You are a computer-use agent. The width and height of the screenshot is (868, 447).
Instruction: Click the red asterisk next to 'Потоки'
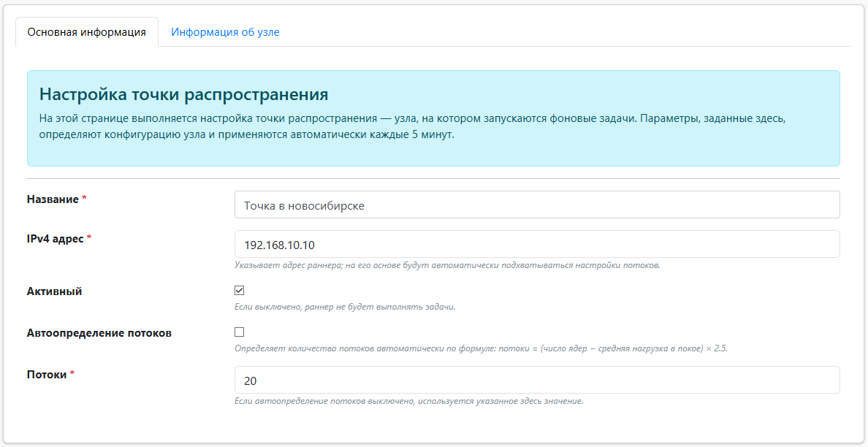72,375
